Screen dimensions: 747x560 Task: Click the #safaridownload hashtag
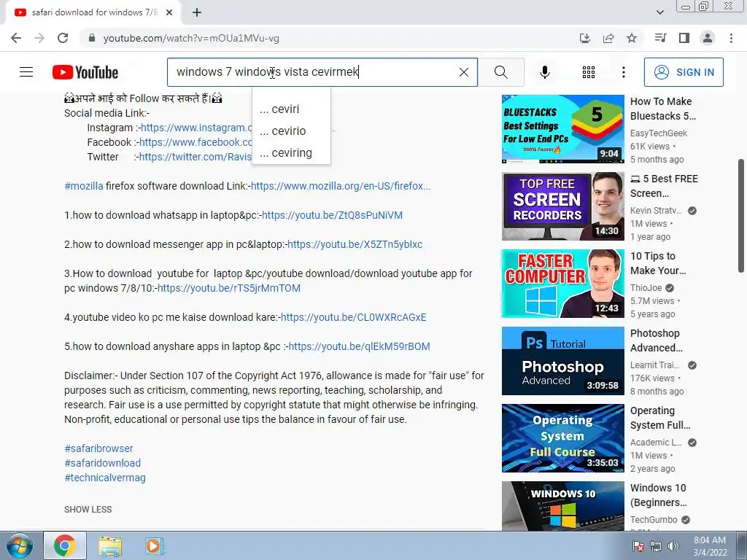click(x=102, y=463)
